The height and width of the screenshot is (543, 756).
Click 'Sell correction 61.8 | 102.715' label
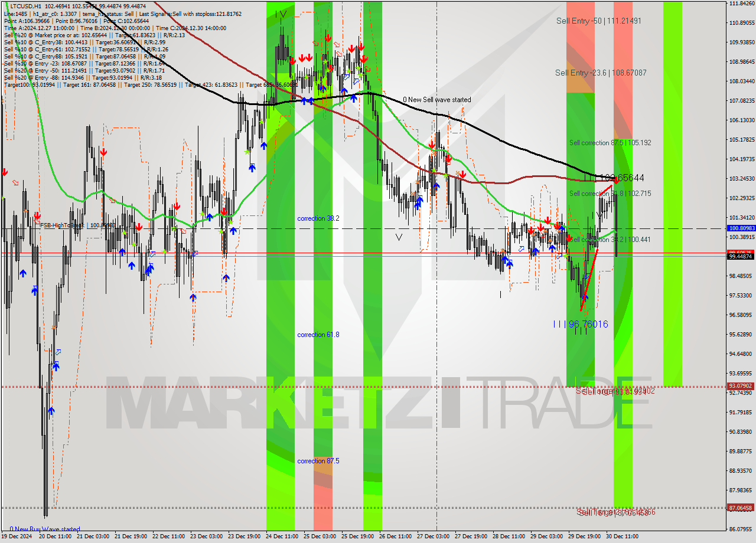(610, 194)
